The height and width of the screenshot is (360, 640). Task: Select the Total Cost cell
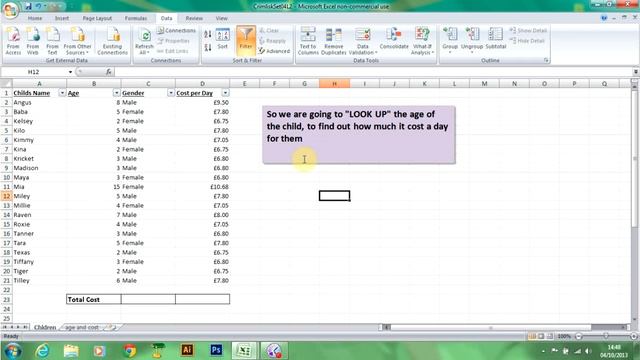[x=93, y=300]
